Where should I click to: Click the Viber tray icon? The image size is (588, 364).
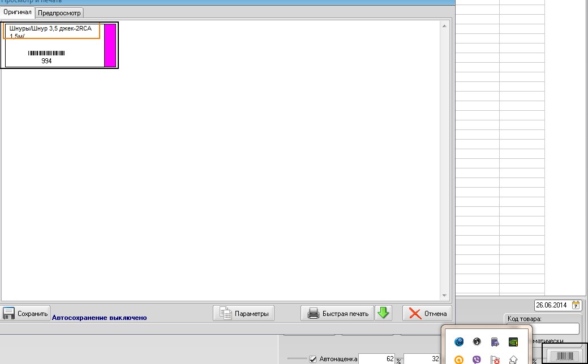[x=477, y=360]
